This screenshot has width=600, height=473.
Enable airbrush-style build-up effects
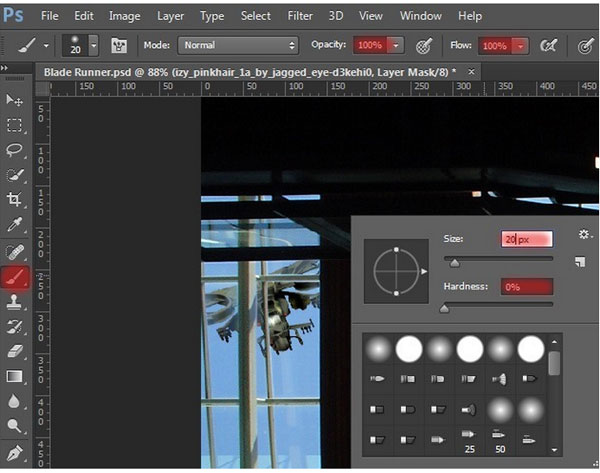point(548,46)
